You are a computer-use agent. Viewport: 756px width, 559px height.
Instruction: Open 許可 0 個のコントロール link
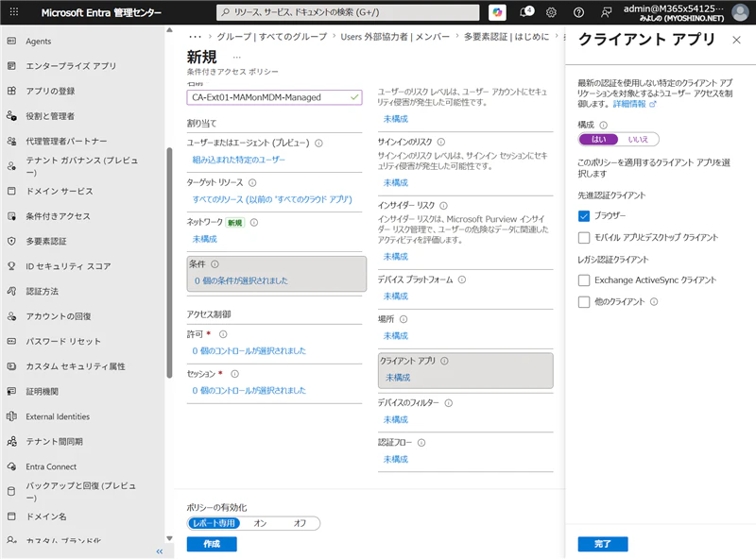[x=249, y=350]
